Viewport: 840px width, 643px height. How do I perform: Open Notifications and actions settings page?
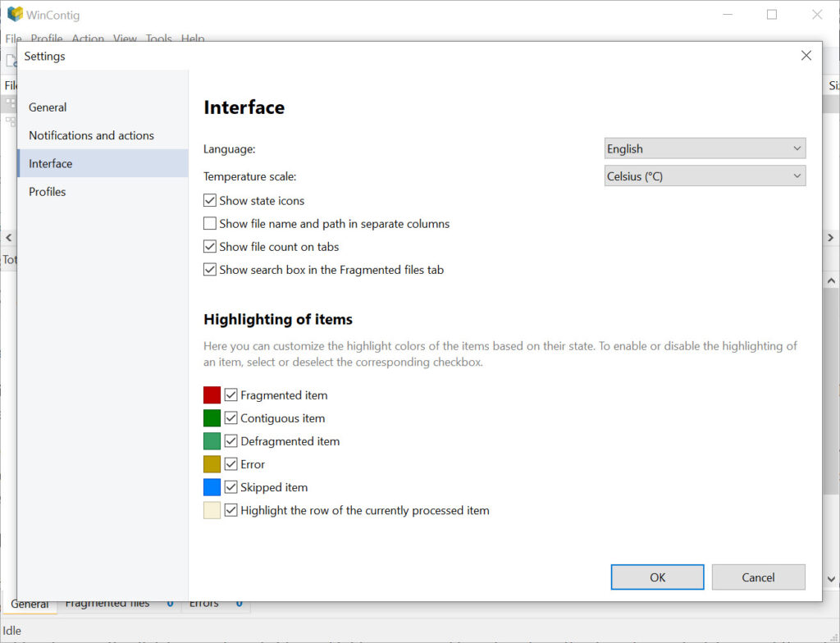click(103, 135)
